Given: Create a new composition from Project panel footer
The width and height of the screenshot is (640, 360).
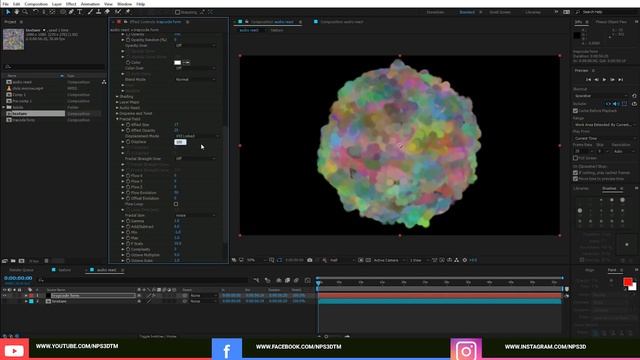Looking at the screenshot, I should coord(22,261).
